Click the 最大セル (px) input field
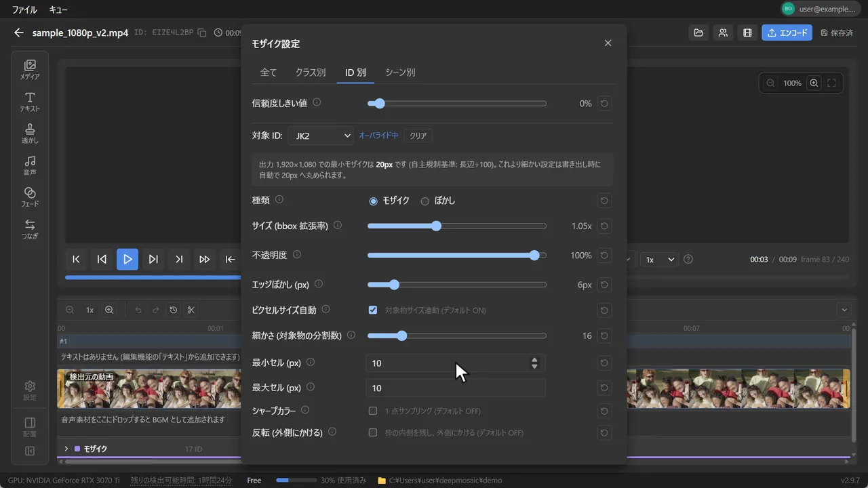Screen dimensions: 868x488 (x=456, y=388)
